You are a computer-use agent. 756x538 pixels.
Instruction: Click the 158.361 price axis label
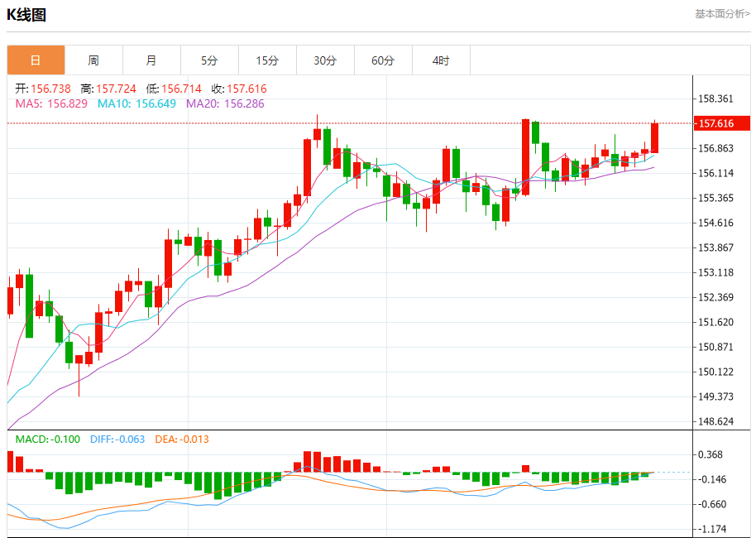click(716, 99)
